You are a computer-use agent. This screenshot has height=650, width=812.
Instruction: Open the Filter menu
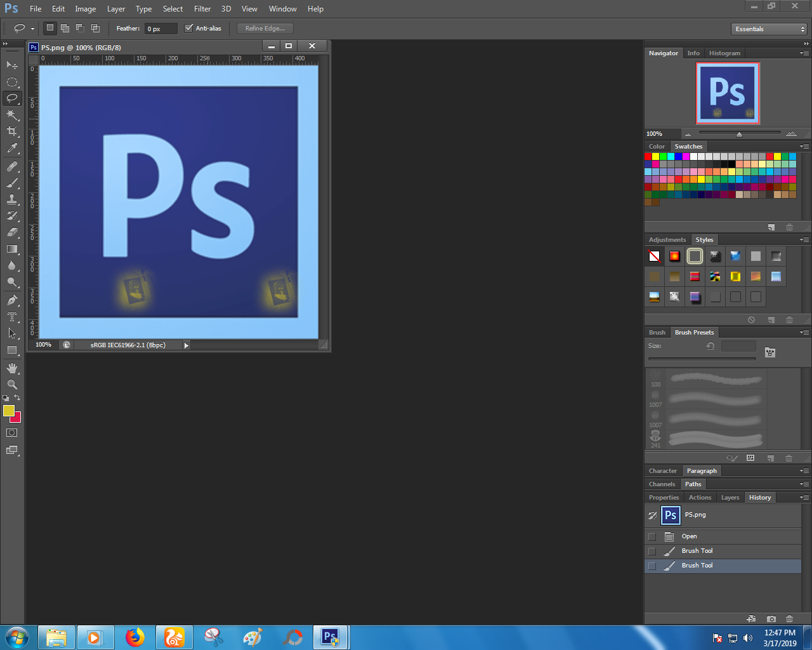pyautogui.click(x=202, y=9)
